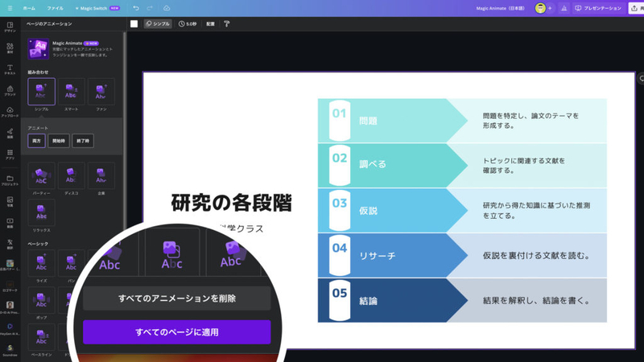The image size is (644, 362).
Task: Click the ページのアニメーション panel heading
Action: coord(49,24)
